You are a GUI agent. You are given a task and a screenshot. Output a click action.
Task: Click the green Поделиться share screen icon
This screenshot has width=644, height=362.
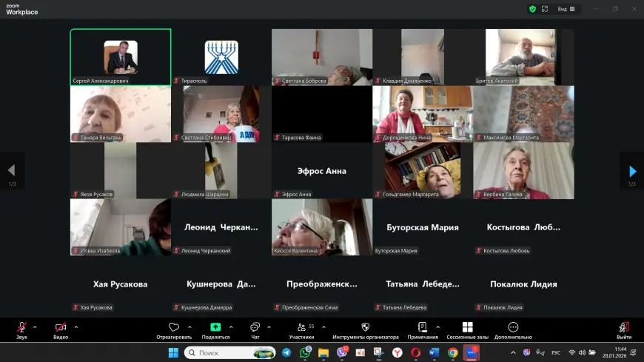pyautogui.click(x=215, y=327)
